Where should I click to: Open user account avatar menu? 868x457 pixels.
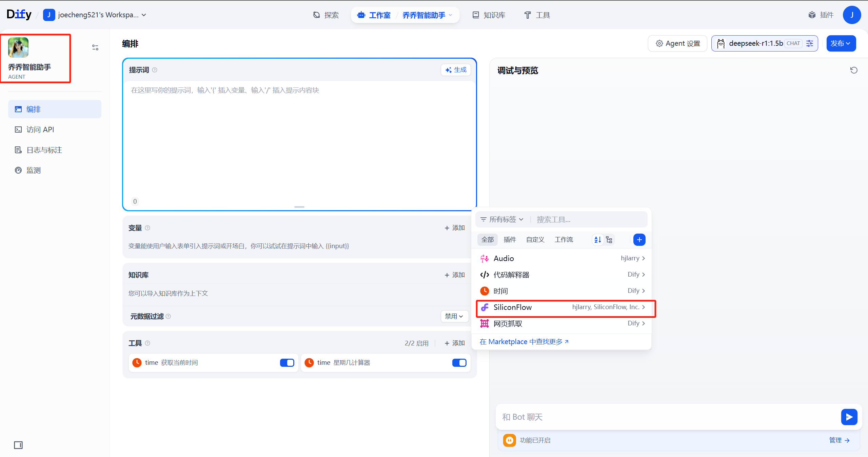coord(852,15)
